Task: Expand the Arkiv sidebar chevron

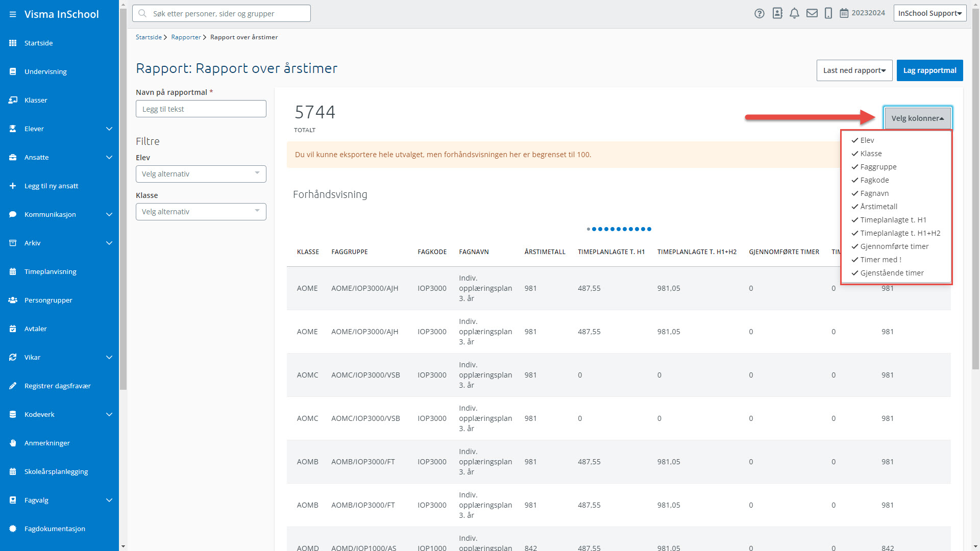Action: tap(109, 243)
